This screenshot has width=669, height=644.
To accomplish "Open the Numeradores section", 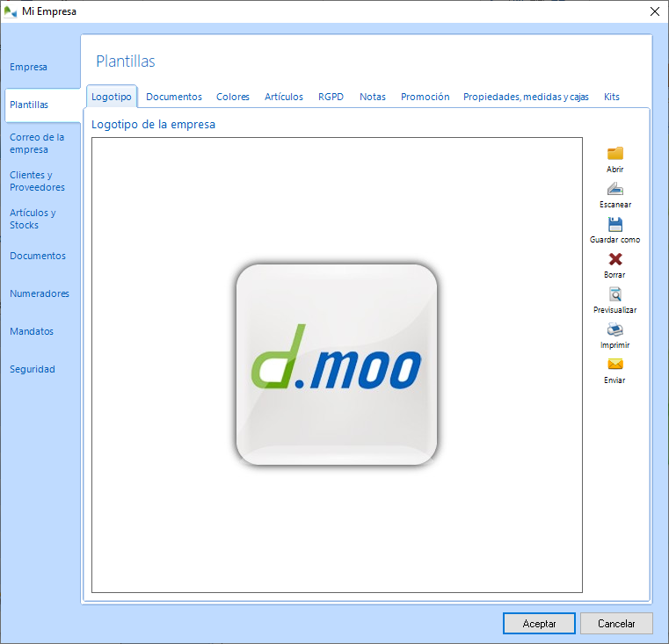I will point(40,293).
